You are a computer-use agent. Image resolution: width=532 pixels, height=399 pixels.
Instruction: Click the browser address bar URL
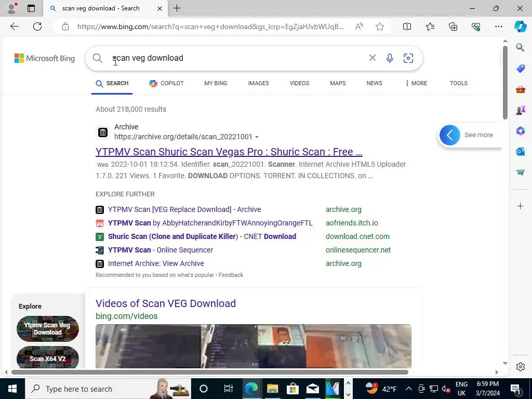click(210, 26)
